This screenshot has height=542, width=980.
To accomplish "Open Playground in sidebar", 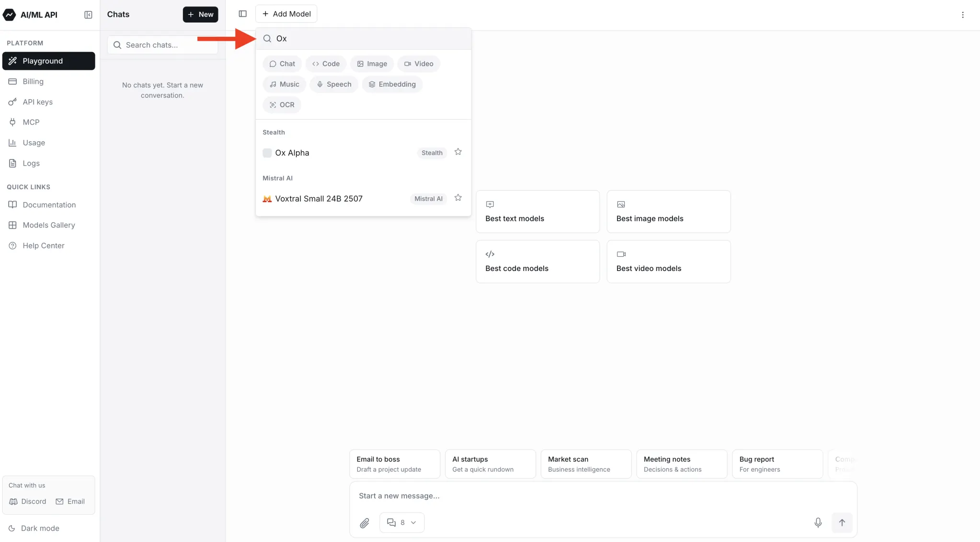I will pyautogui.click(x=48, y=61).
